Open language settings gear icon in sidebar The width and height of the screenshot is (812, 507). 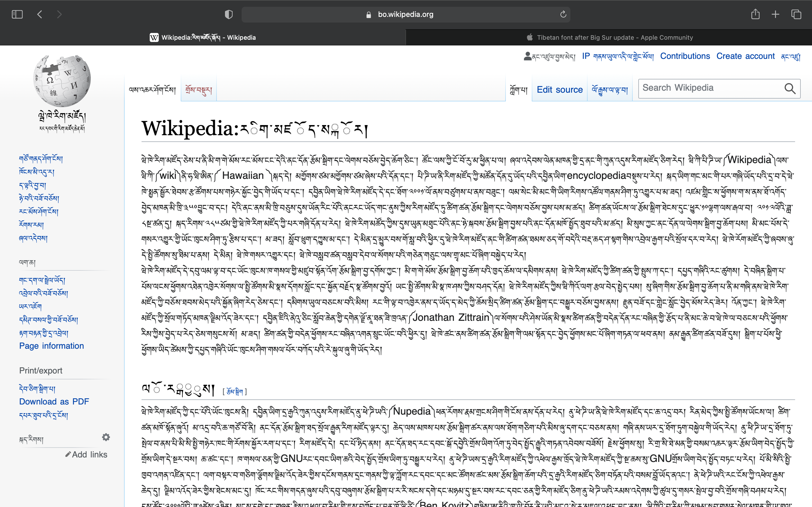(106, 437)
